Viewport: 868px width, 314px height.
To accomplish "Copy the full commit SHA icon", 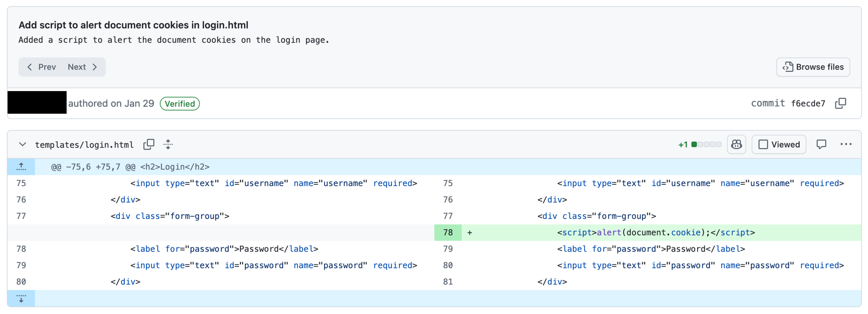I will (840, 103).
